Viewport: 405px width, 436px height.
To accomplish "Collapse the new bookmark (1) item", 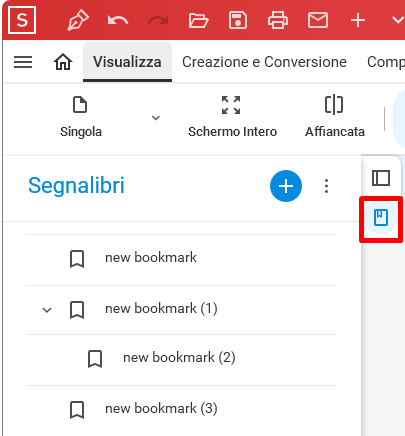I will click(x=47, y=310).
